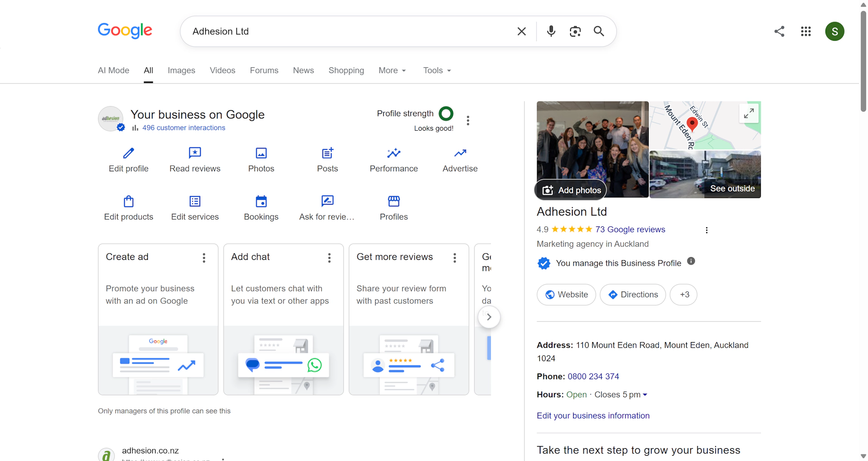Clear the search box with X icon

pyautogui.click(x=521, y=31)
